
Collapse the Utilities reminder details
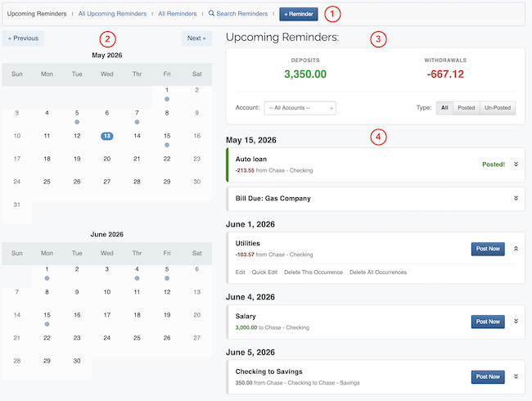[516, 249]
